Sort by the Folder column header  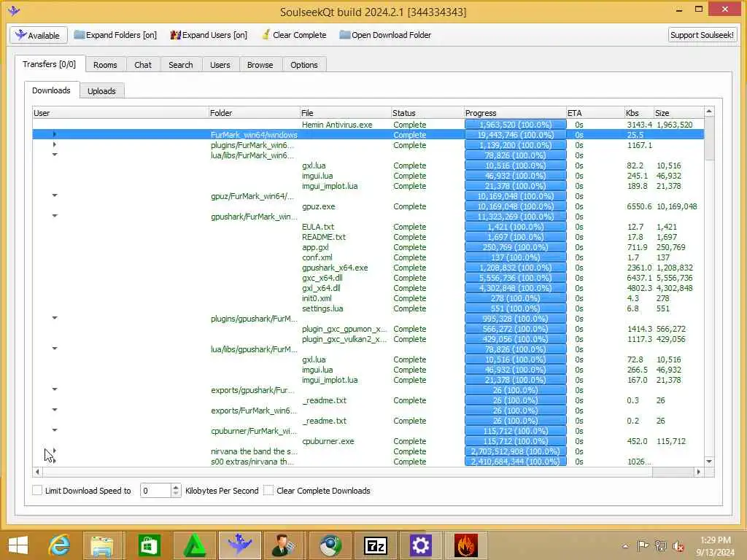click(254, 113)
